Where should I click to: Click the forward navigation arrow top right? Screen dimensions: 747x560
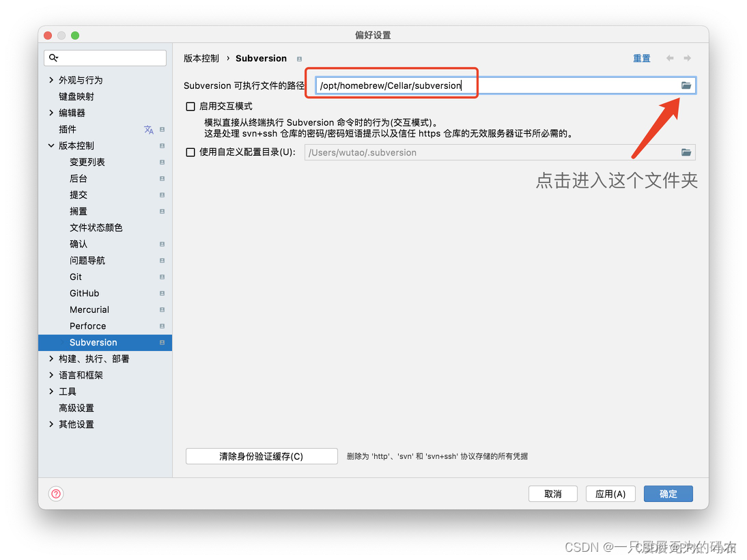688,58
